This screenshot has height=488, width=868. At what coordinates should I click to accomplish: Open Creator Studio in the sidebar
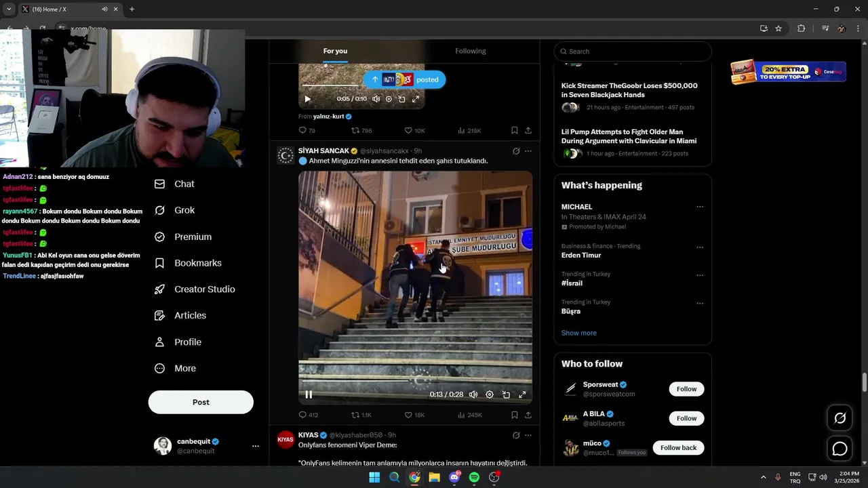[x=195, y=289]
